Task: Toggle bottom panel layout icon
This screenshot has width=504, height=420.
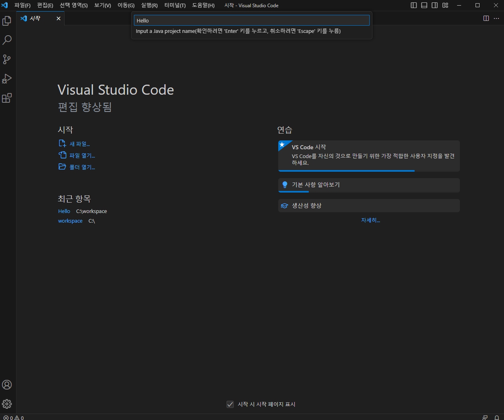Action: tap(424, 5)
